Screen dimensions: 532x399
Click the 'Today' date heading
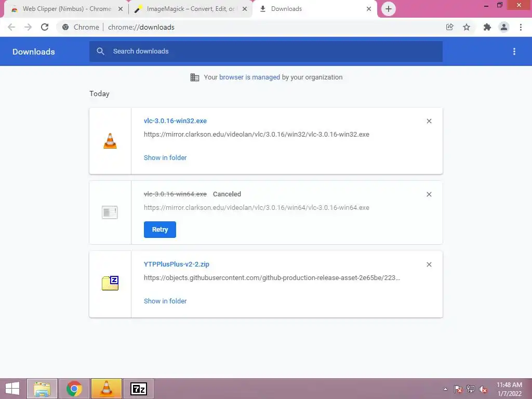[x=99, y=94]
